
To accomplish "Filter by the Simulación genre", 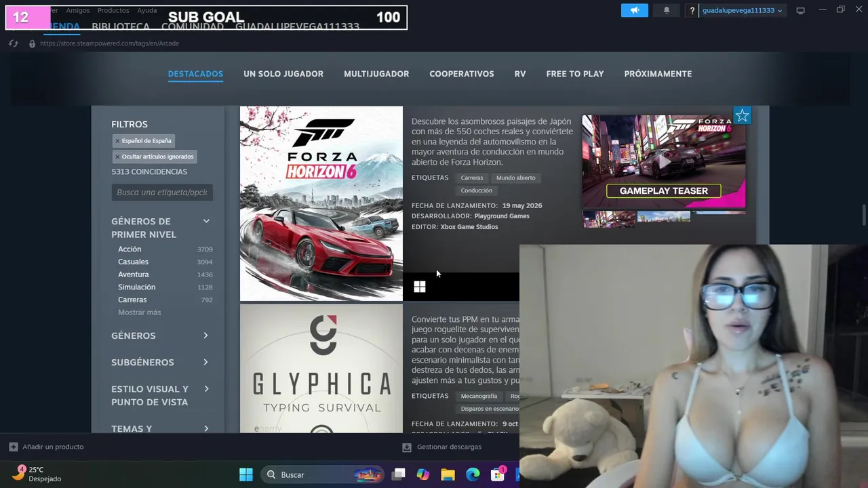I will pyautogui.click(x=136, y=287).
